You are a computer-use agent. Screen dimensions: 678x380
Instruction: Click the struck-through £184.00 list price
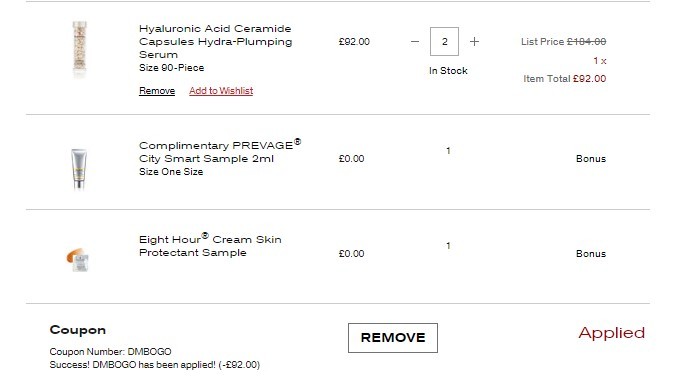point(586,42)
